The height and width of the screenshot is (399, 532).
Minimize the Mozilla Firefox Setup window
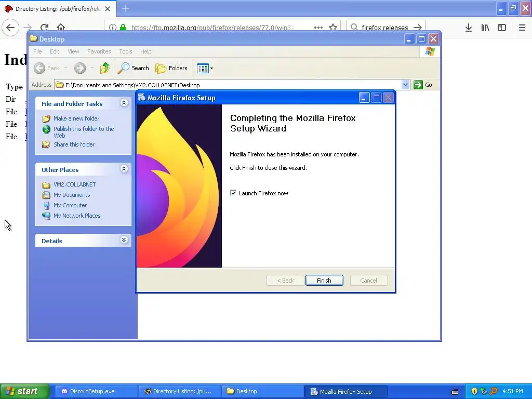(364, 98)
